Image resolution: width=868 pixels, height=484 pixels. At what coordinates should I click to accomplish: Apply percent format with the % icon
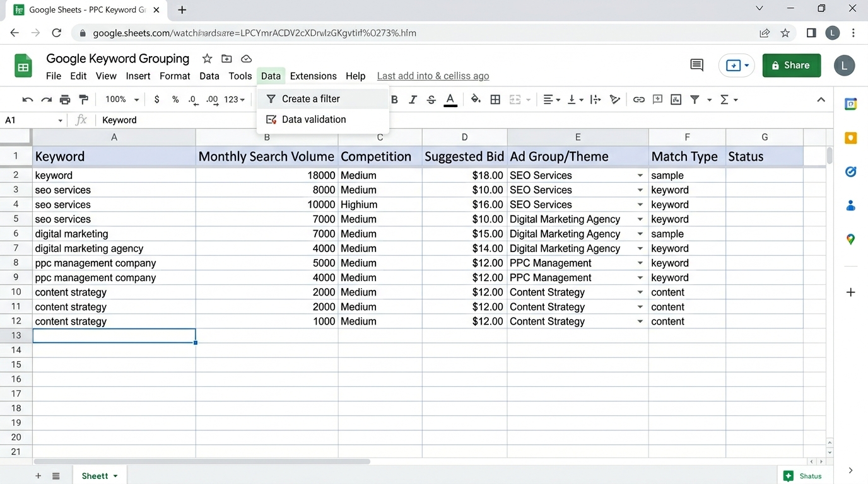point(175,100)
